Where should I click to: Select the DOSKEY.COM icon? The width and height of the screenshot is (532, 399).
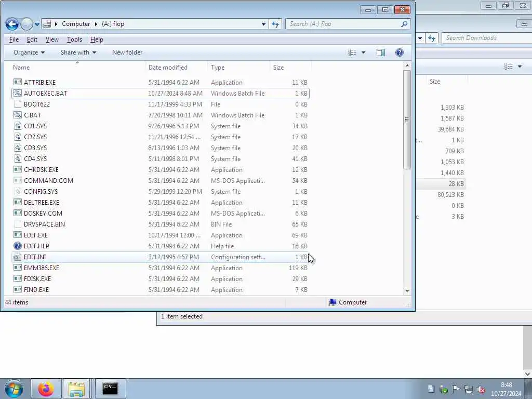(x=18, y=213)
